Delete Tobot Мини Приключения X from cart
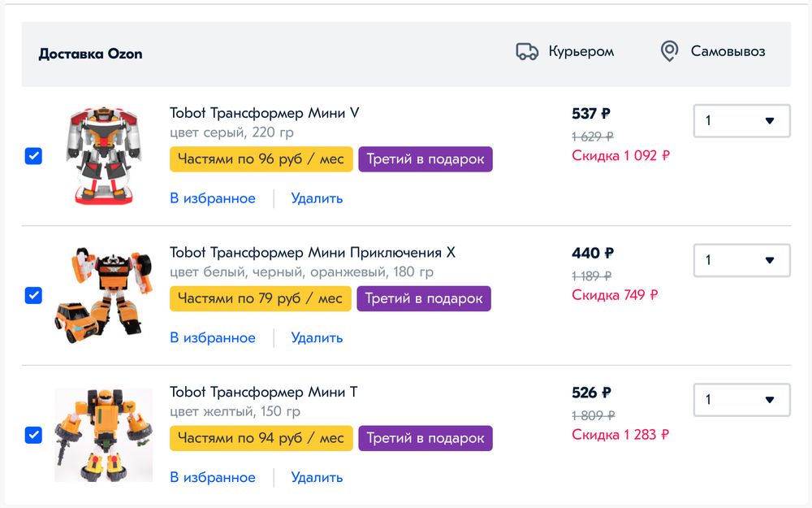Screen dimensions: 812x508 tap(317, 338)
